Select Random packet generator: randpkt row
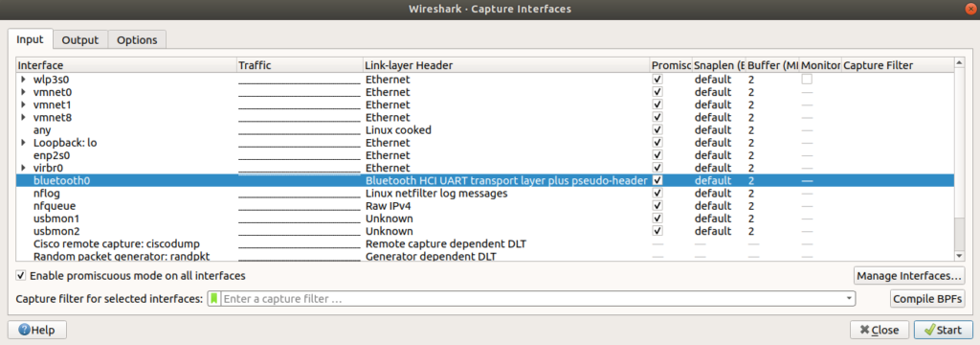980x345 pixels. (x=485, y=256)
